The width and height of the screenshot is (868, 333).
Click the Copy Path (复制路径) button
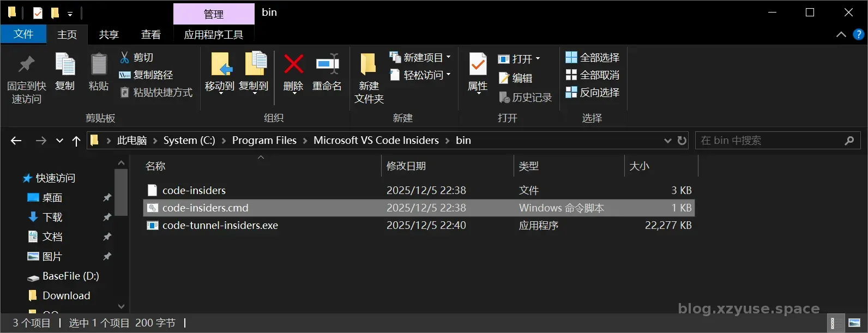tap(146, 75)
